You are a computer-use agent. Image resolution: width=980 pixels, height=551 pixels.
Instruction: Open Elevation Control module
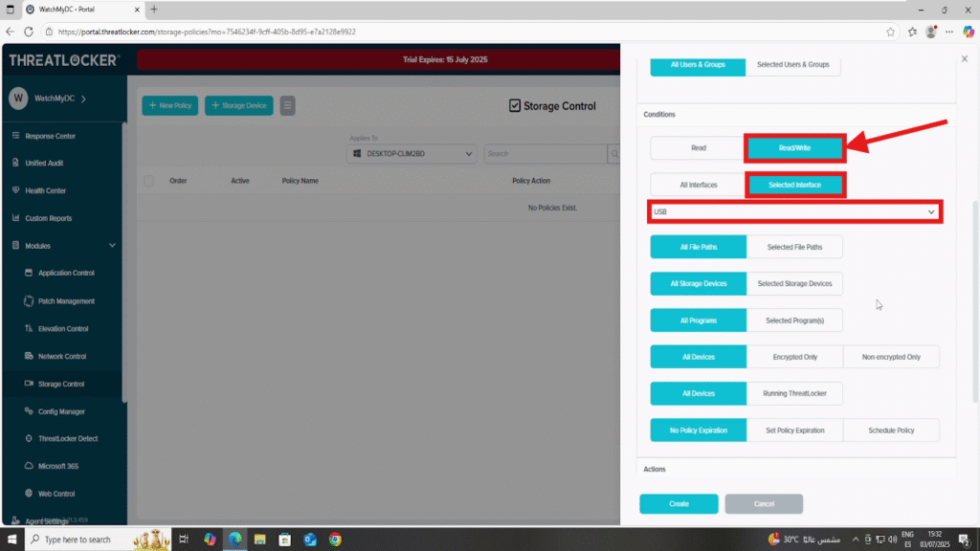[63, 329]
